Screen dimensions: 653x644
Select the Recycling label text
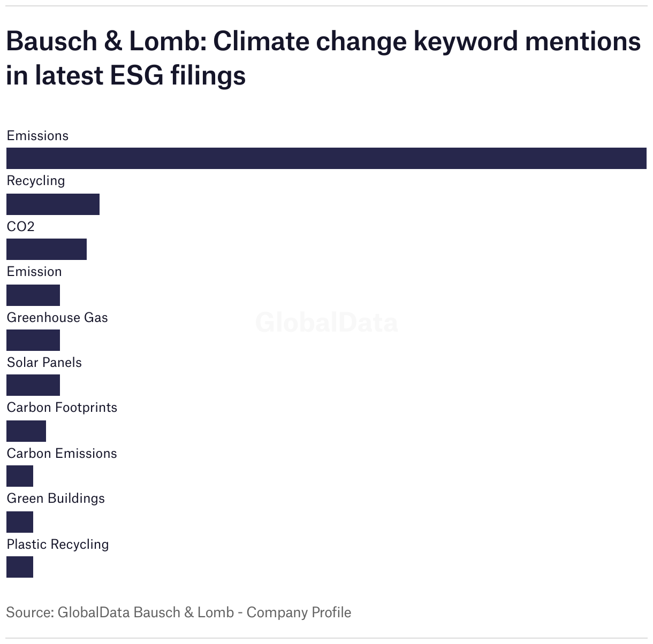(36, 181)
